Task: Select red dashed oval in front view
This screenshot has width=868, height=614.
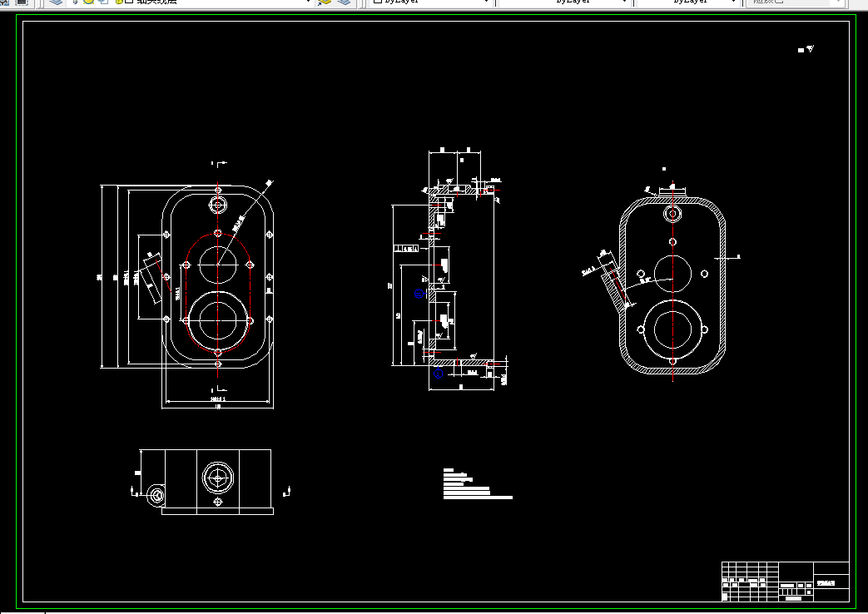Action: click(x=218, y=293)
